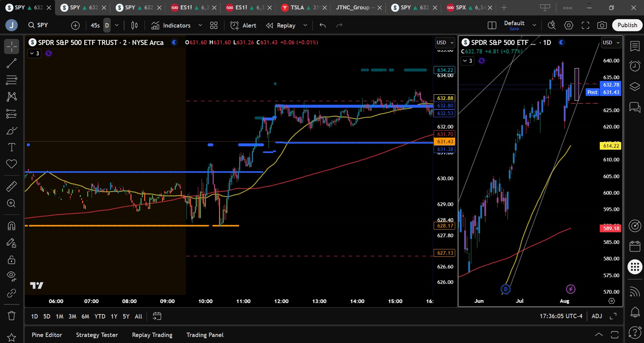Create a new Alert

[243, 25]
